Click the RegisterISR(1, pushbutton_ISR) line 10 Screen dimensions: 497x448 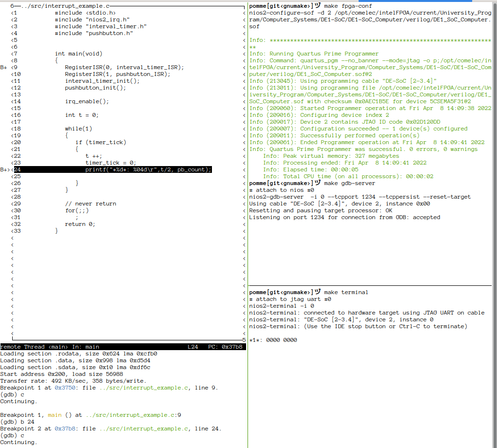point(117,74)
